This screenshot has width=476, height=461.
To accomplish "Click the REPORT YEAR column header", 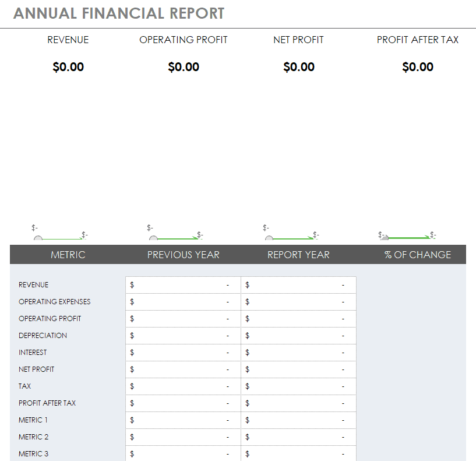I will click(x=298, y=255).
